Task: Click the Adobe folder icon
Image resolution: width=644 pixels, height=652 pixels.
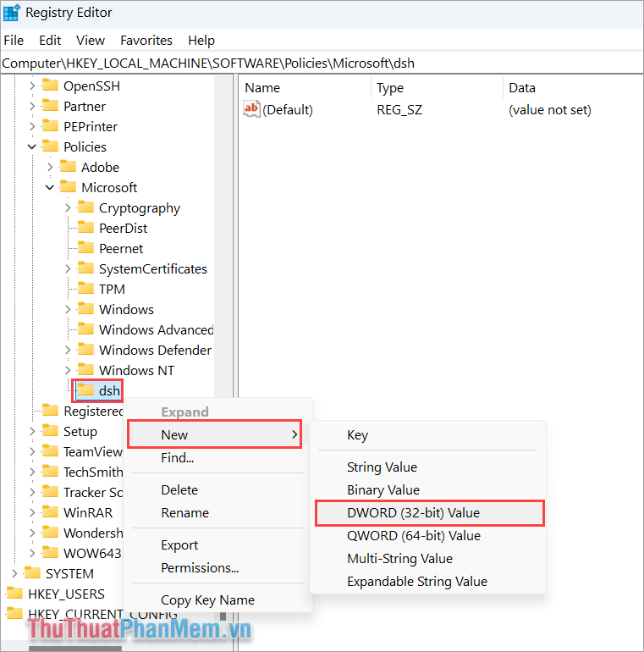Action: pos(68,167)
